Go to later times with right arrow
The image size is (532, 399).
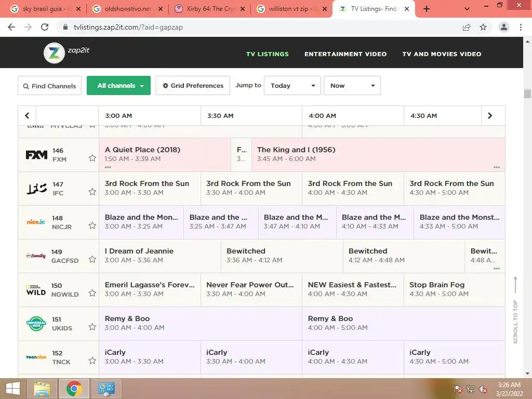pos(490,116)
